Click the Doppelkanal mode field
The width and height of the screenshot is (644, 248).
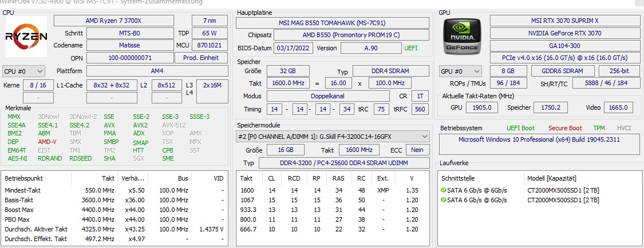click(328, 96)
